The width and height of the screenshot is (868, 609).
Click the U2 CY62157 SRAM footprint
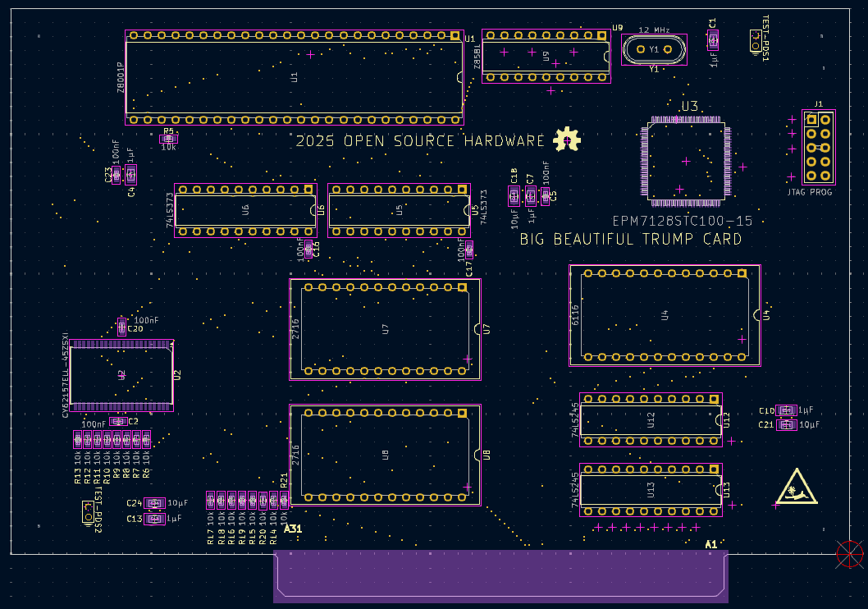[121, 375]
